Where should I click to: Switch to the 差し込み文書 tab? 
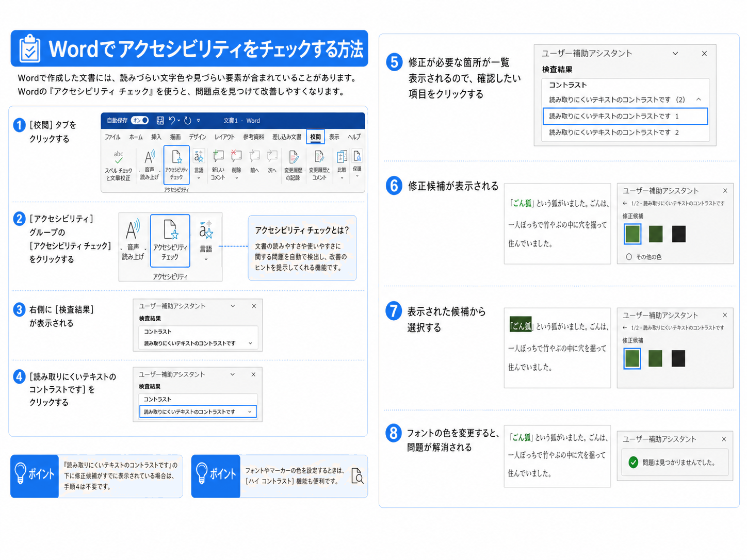(x=287, y=137)
